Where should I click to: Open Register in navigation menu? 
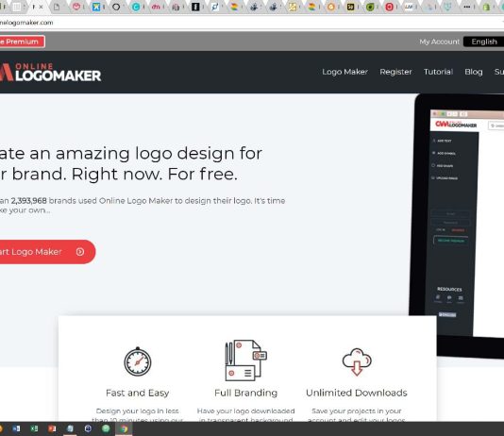pyautogui.click(x=395, y=72)
